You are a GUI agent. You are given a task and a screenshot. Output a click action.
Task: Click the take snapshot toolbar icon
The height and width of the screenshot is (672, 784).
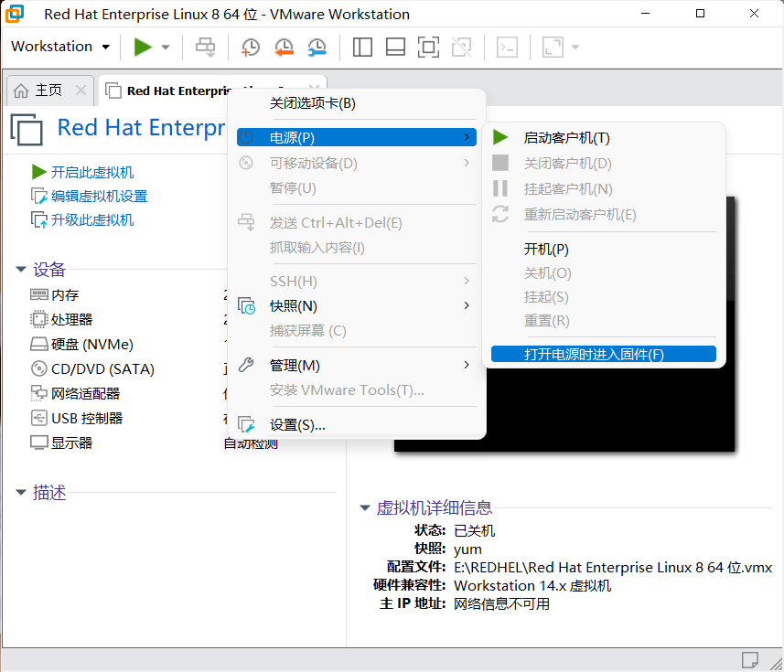click(x=251, y=47)
